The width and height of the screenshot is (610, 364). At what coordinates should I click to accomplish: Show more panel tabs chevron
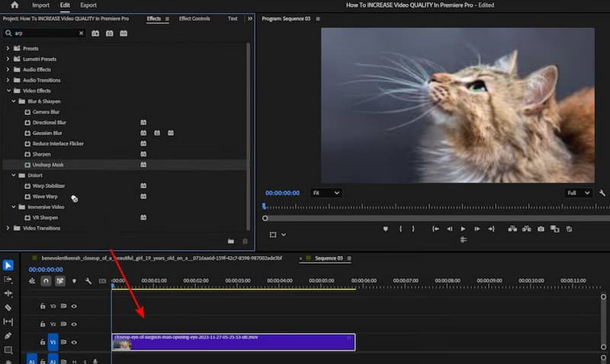[x=250, y=18]
